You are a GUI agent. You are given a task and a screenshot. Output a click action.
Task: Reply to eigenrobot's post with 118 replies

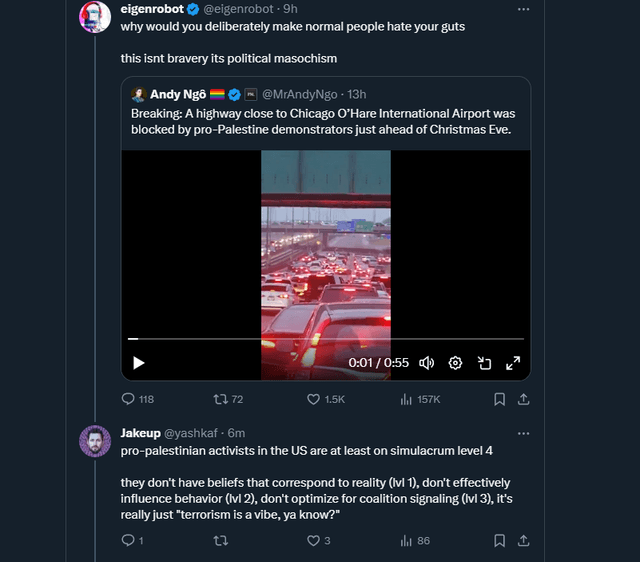128,399
